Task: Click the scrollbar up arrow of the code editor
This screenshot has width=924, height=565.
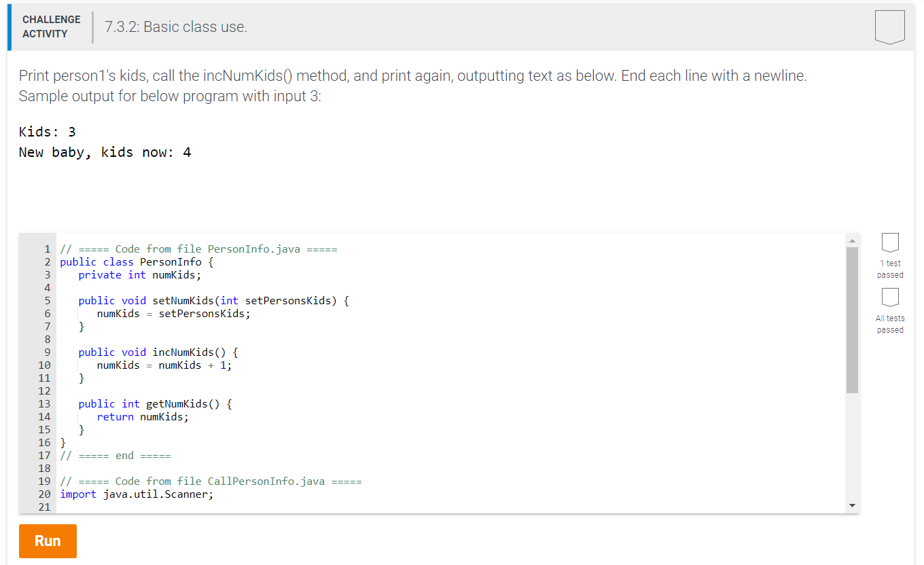Action: point(852,239)
